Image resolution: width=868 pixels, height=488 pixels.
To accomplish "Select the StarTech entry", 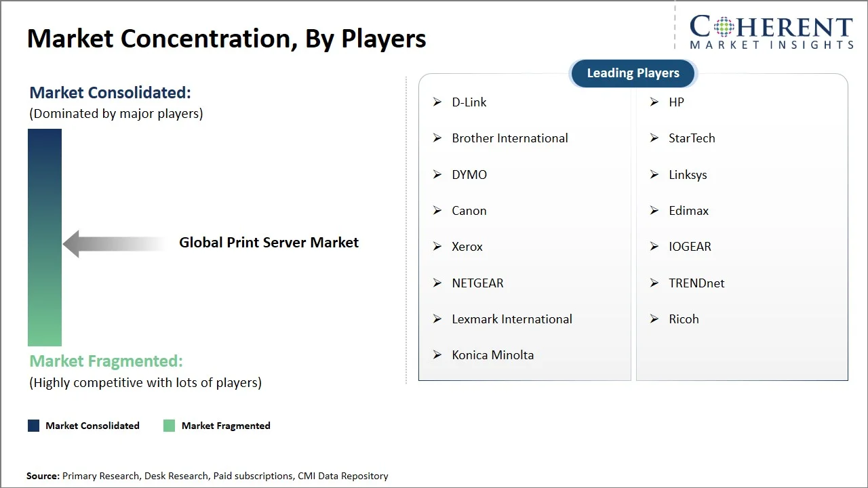I will coord(692,138).
